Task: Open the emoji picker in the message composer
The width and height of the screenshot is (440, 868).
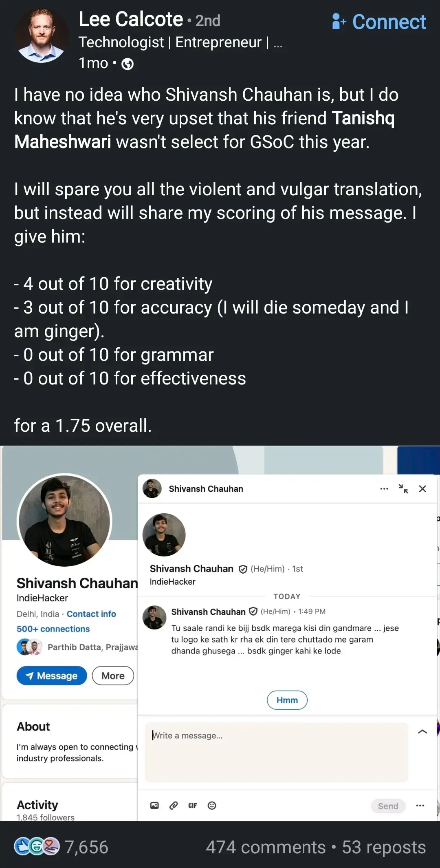Action: click(212, 806)
